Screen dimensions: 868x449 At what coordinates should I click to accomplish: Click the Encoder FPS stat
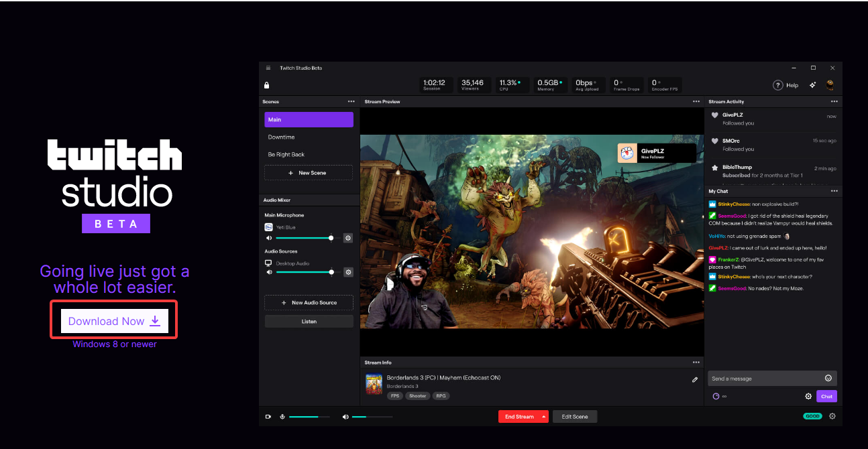tap(664, 84)
